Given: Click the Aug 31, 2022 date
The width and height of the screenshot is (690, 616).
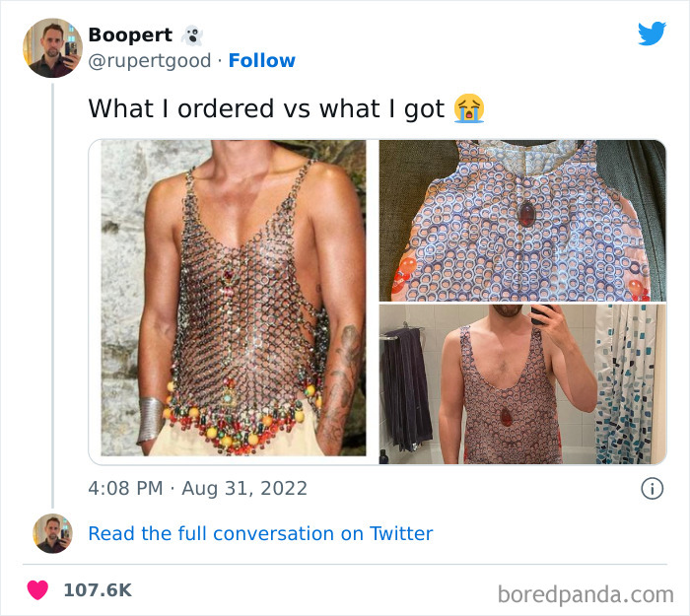Looking at the screenshot, I should coord(245,488).
